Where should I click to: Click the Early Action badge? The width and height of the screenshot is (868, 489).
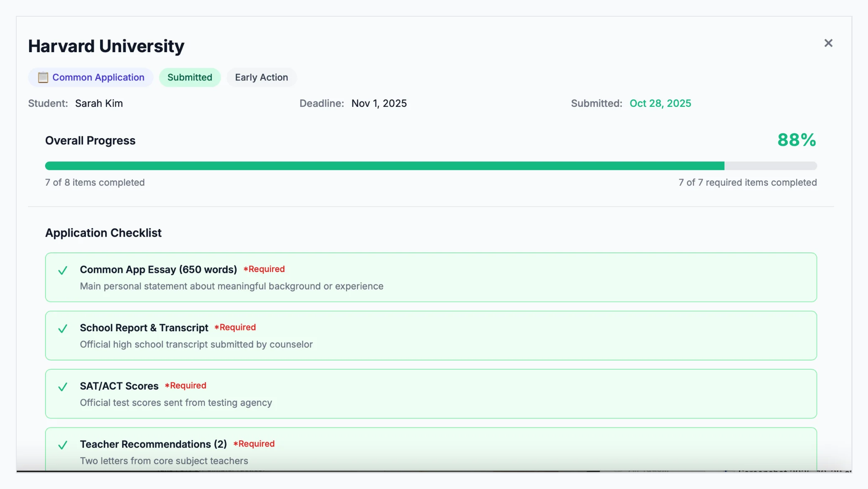pyautogui.click(x=262, y=77)
